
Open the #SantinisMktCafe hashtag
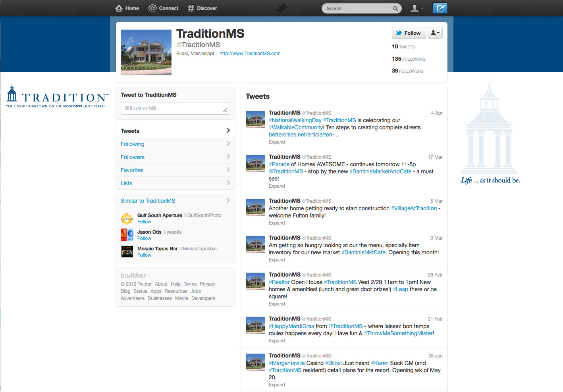363,252
